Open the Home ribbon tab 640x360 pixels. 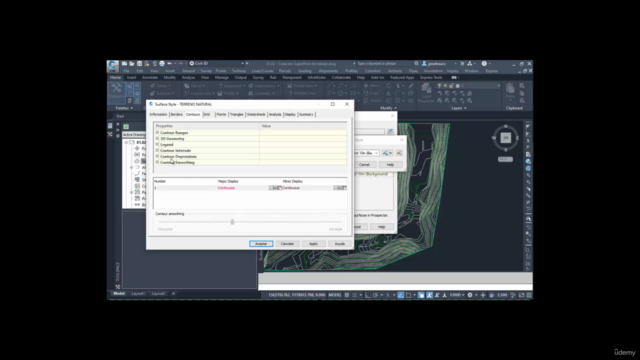tap(116, 78)
